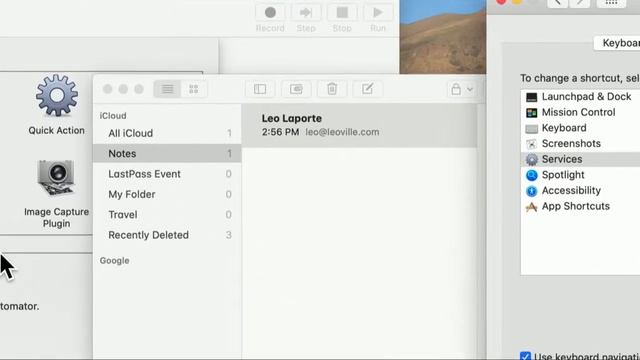Open the Travel folder
Image resolution: width=640 pixels, height=360 pixels.
(167, 215)
